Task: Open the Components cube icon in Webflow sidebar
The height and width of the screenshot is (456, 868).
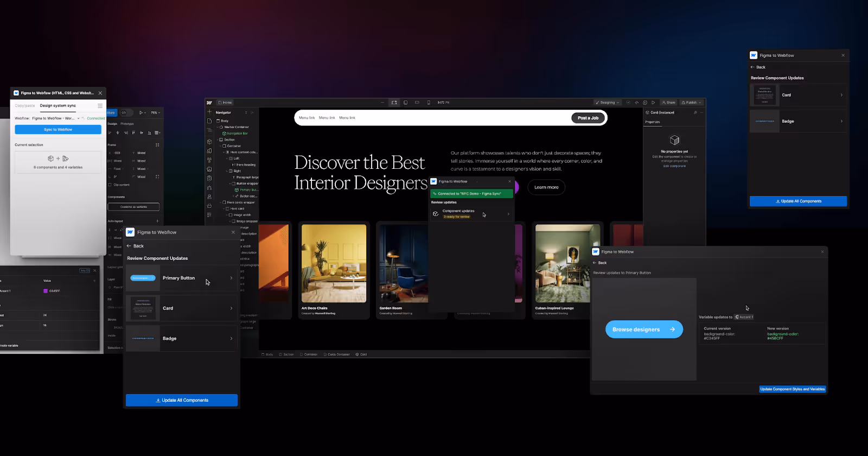Action: tap(209, 142)
